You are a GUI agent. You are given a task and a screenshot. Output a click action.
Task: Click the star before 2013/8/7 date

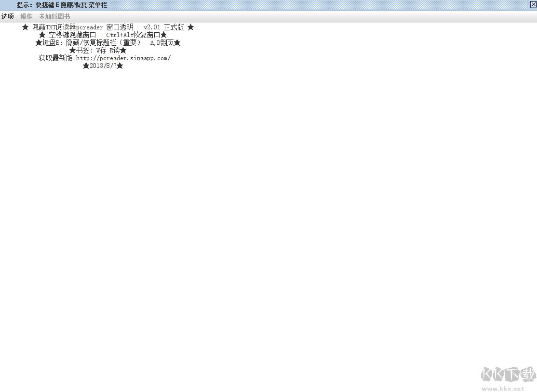pos(86,65)
